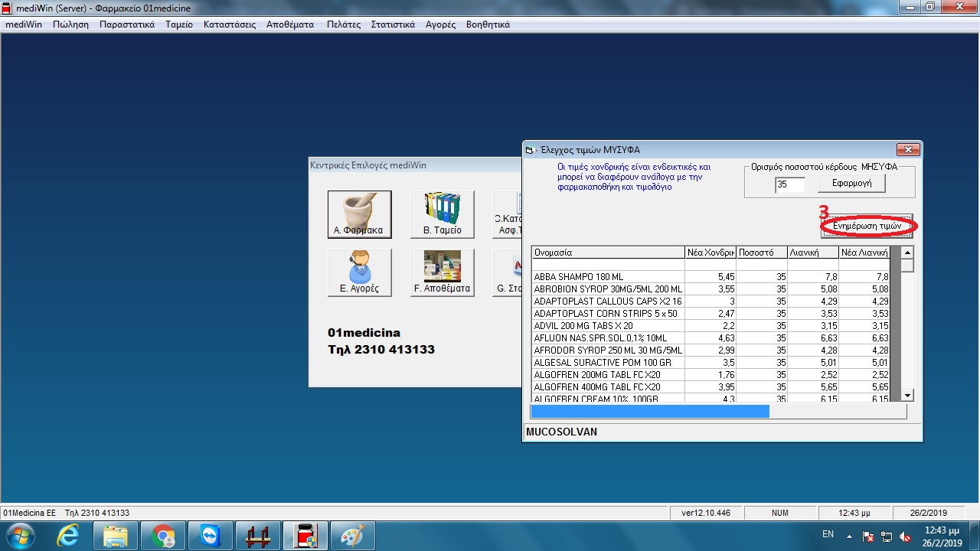Select ADAPTOPLAST CALLOUS CAPS X2 16 row
The image size is (980, 551).
(x=710, y=302)
